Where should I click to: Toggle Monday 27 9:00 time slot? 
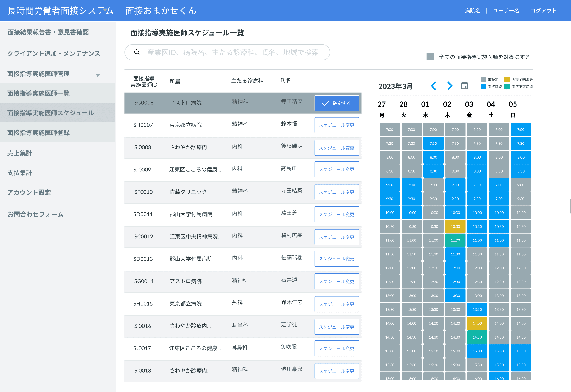pyautogui.click(x=389, y=185)
